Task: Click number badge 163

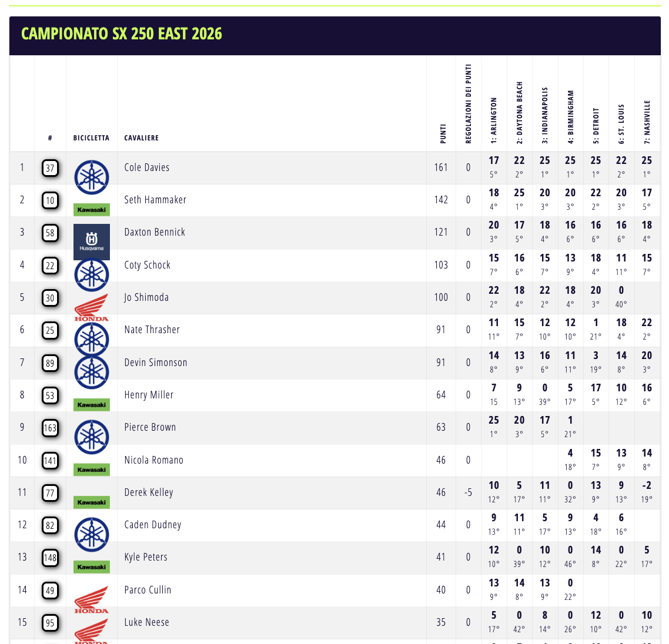Action: 50,428
